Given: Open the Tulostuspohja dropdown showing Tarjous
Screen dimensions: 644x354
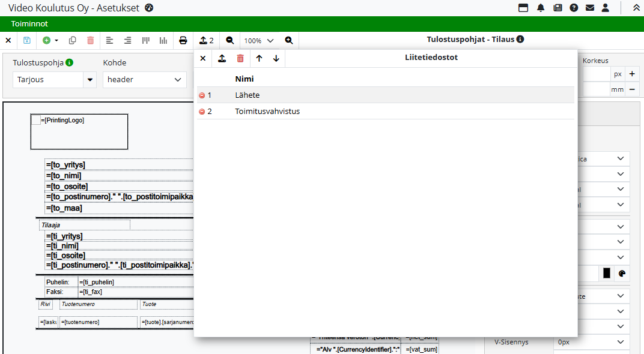Looking at the screenshot, I should 90,79.
